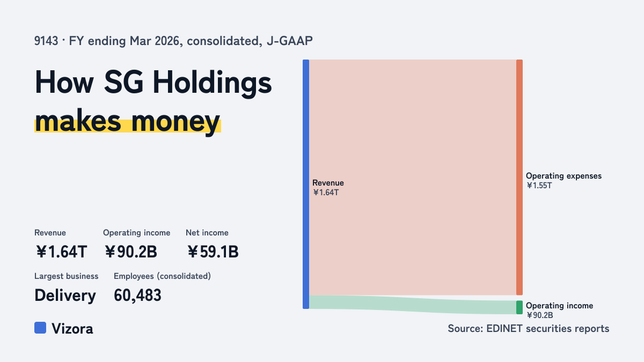Click the Net income ¥59.1B stat
This screenshot has height=362, width=644.
click(x=213, y=244)
